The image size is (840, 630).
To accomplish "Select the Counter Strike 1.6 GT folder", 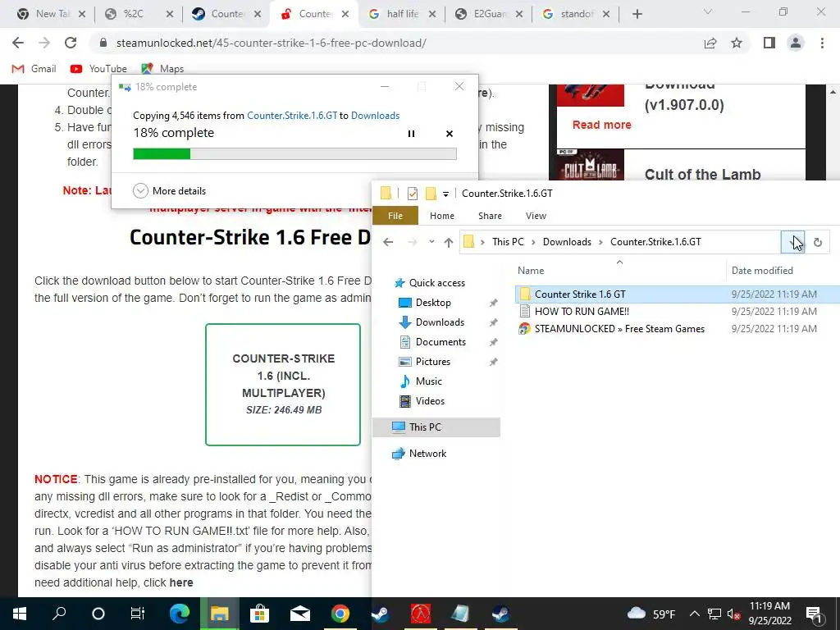I will (580, 294).
